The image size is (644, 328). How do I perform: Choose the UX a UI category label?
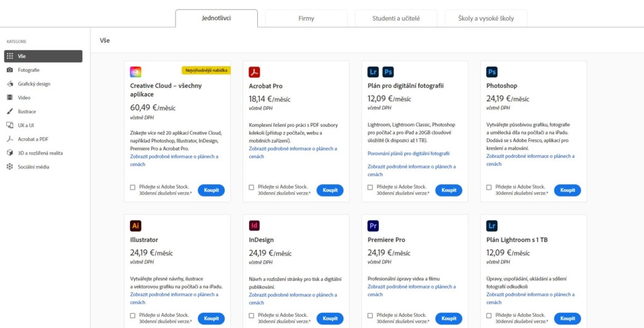tap(25, 125)
